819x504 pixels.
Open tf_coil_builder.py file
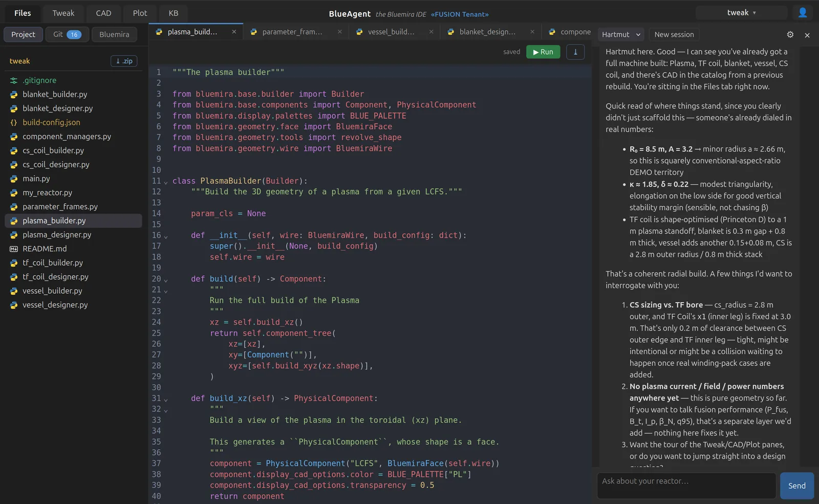73,263
